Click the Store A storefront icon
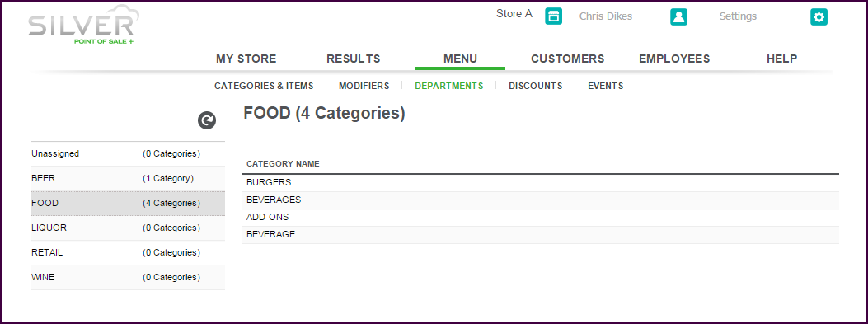The width and height of the screenshot is (868, 324). pos(554,16)
